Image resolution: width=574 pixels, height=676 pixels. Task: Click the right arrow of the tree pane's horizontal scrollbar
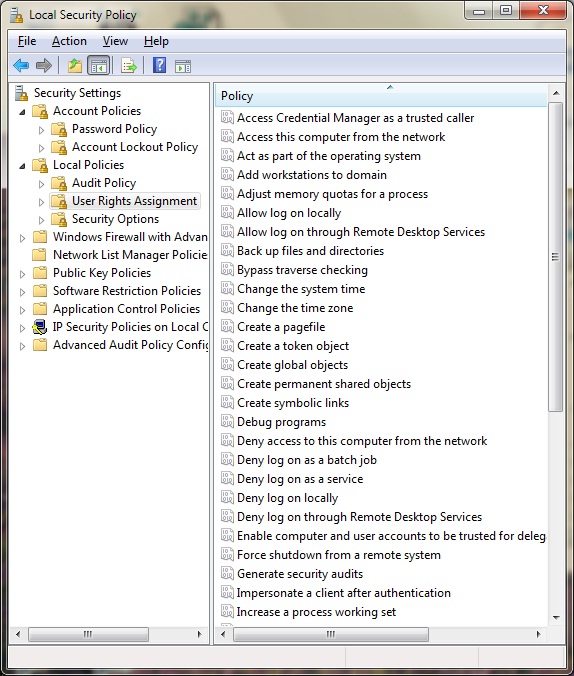[199, 634]
